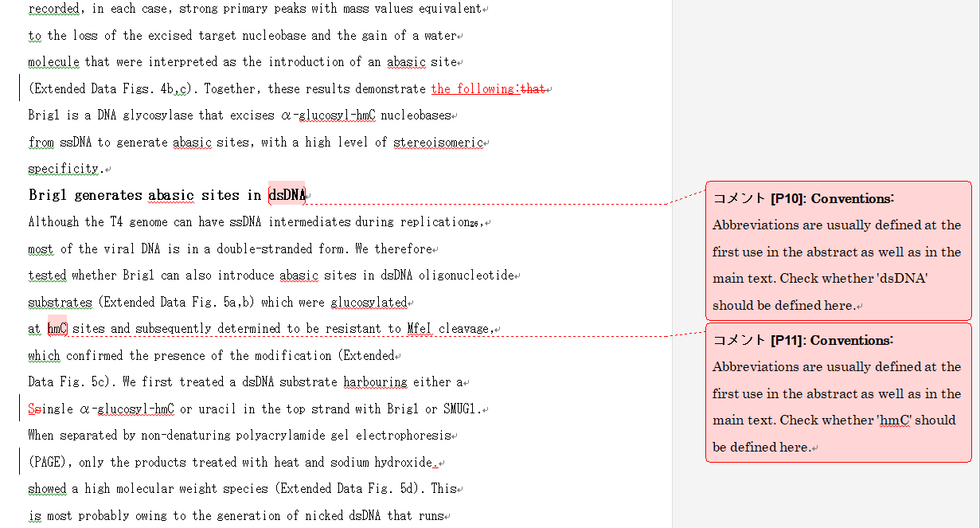Click the word 'glucosylated'
The width and height of the screenshot is (980, 528).
point(369,302)
